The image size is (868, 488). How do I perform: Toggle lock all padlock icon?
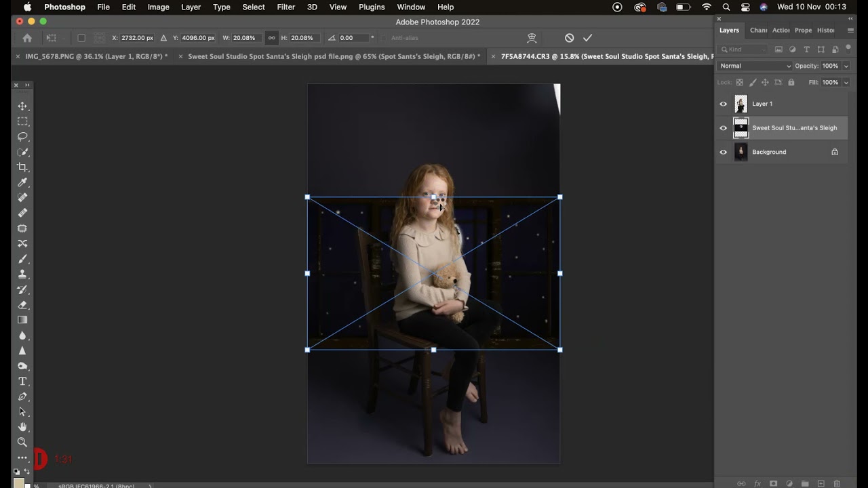click(x=791, y=83)
